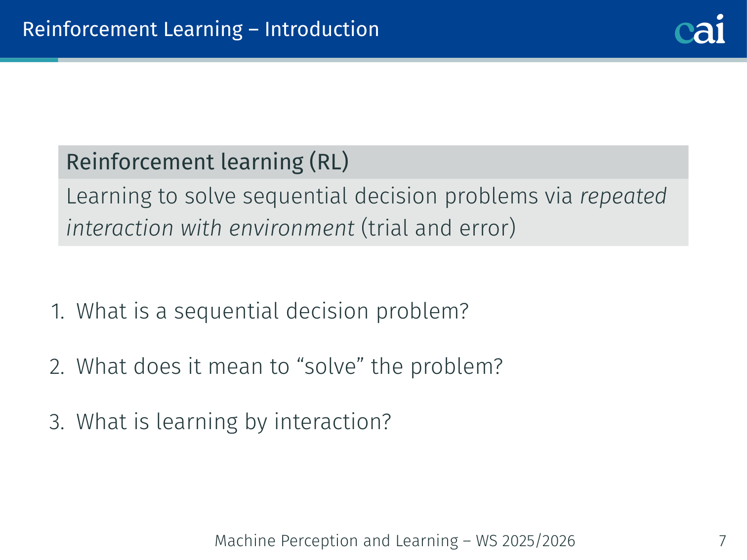Select the question about what "solve" means
Screen dimensions: 747x560
(x=289, y=366)
